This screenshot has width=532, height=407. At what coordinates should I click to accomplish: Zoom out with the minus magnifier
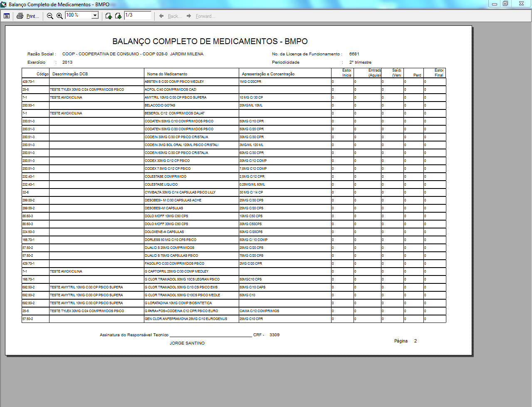[x=50, y=16]
